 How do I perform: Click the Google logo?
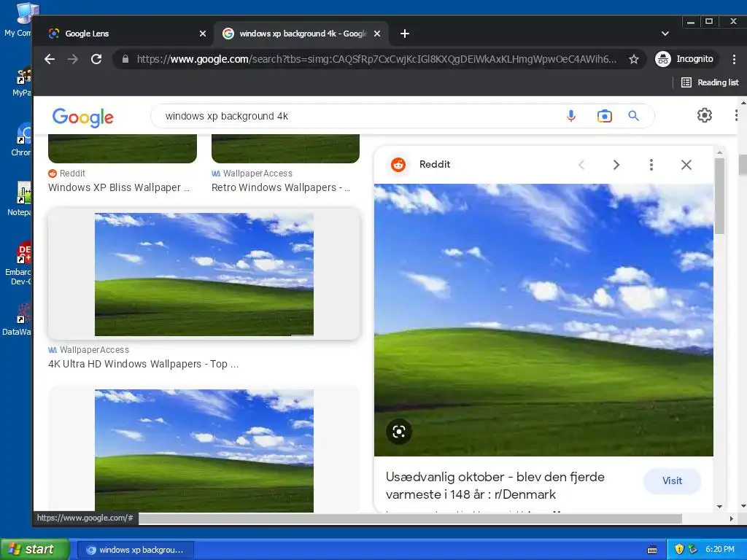point(83,117)
